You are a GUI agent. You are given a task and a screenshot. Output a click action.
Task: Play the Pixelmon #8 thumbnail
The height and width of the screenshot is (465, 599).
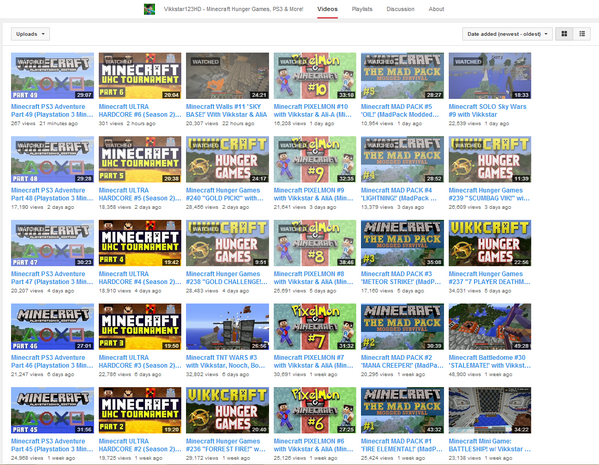315,243
